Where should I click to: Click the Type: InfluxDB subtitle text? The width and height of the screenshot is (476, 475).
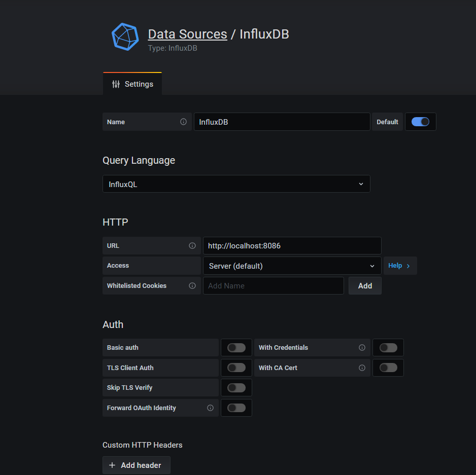[173, 48]
